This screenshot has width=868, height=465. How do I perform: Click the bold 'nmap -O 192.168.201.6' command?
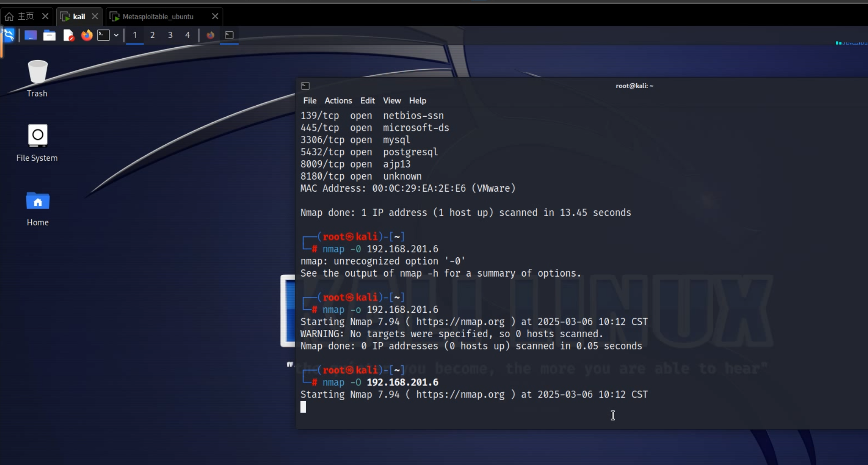(x=380, y=382)
